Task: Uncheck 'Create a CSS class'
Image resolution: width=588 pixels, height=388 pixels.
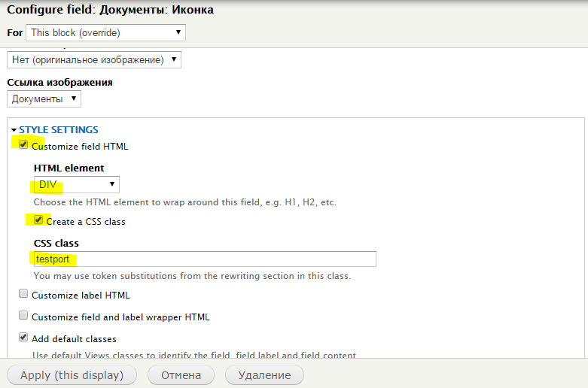Action: (x=38, y=220)
